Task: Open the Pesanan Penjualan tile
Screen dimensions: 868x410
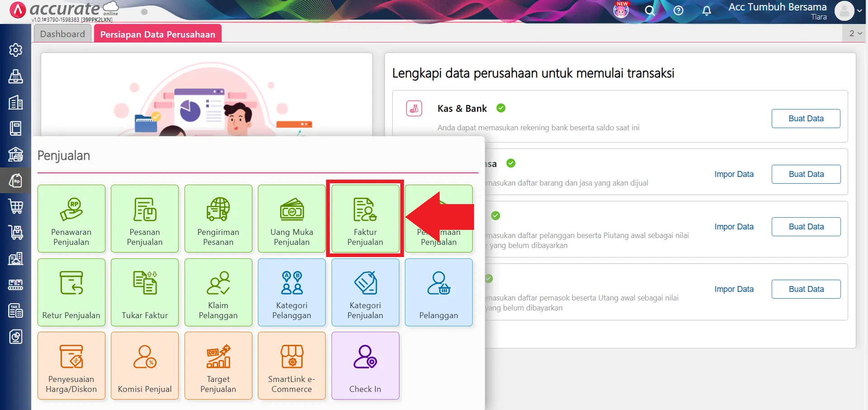Action: 145,219
